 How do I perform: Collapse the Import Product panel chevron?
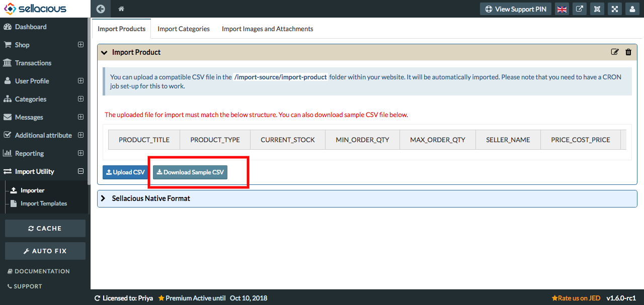click(x=104, y=52)
